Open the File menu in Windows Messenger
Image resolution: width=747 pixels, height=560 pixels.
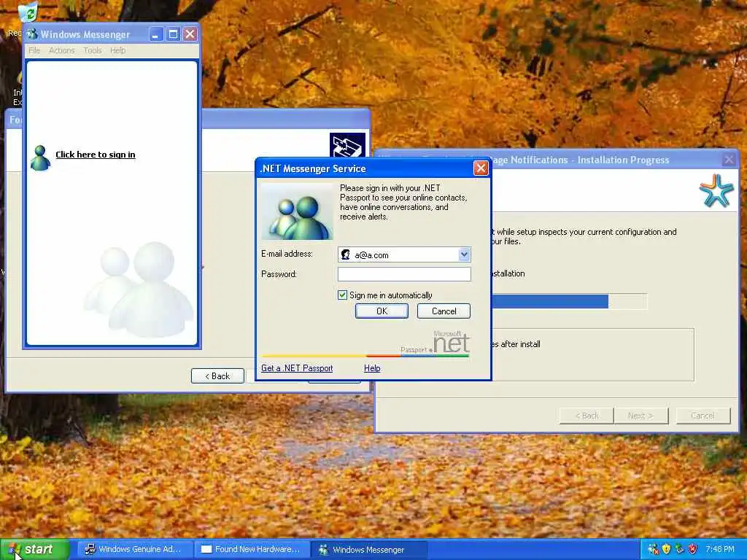pyautogui.click(x=34, y=50)
